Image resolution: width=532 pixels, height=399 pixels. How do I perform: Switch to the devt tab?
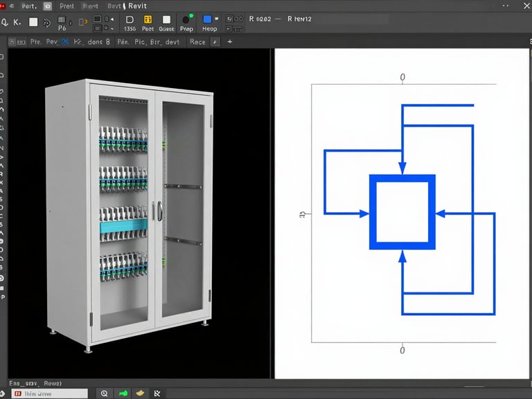(172, 42)
